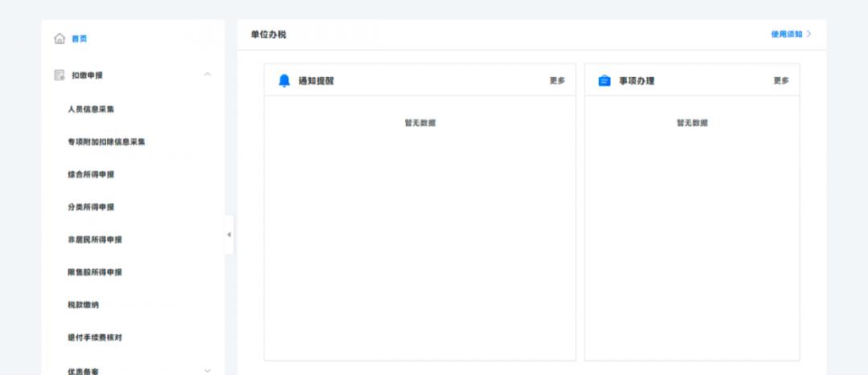Open 人员信息采集 in the sidebar
Viewport: 868px width, 375px height.
point(96,109)
